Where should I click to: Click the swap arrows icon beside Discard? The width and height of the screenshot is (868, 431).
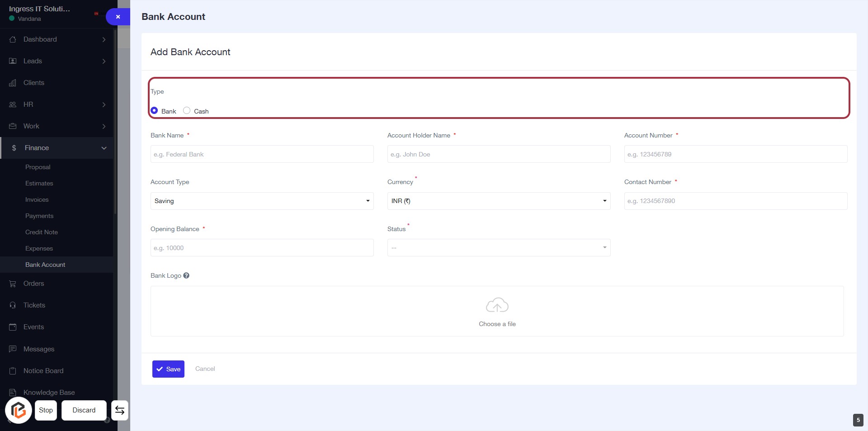coord(120,410)
